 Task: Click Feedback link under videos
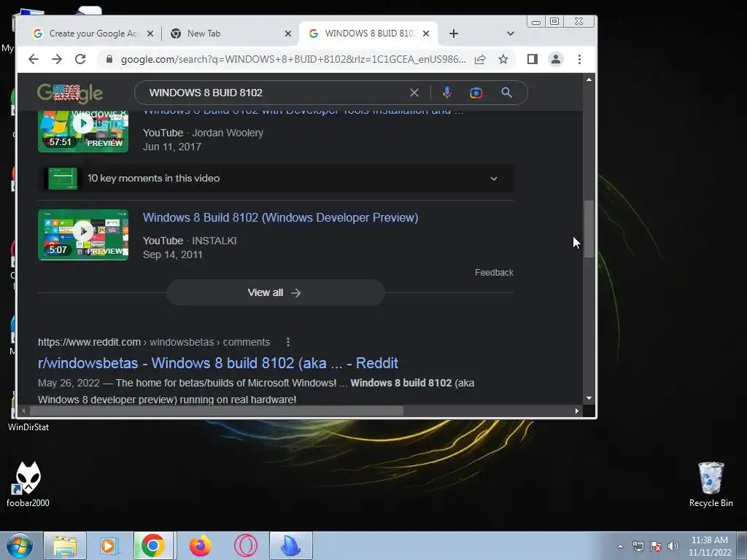click(494, 273)
